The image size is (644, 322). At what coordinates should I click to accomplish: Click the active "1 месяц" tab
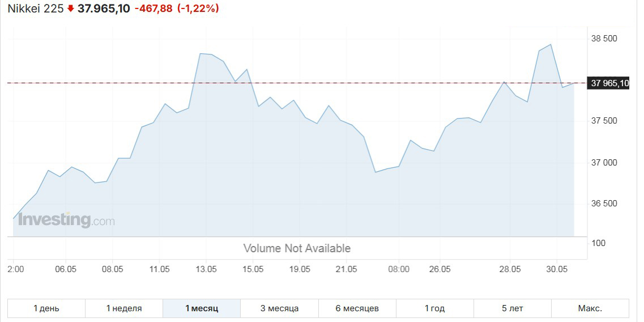(x=202, y=308)
